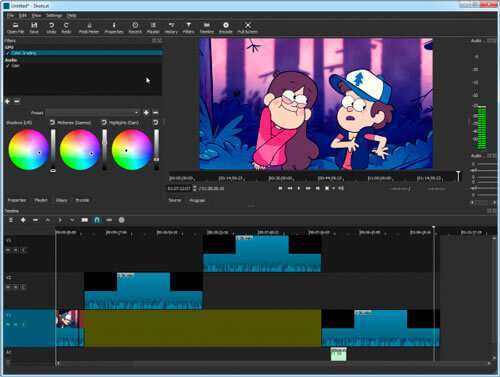
Task: Open the Filters panel from toolbar
Action: 188,28
